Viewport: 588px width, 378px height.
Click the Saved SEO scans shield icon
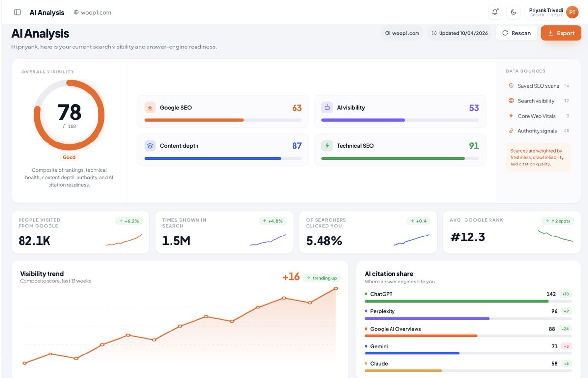pos(511,86)
